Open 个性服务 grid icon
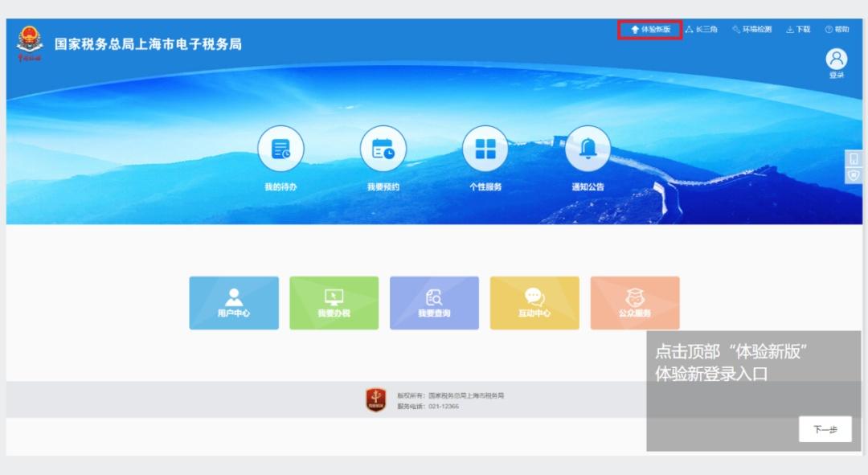 [485, 149]
